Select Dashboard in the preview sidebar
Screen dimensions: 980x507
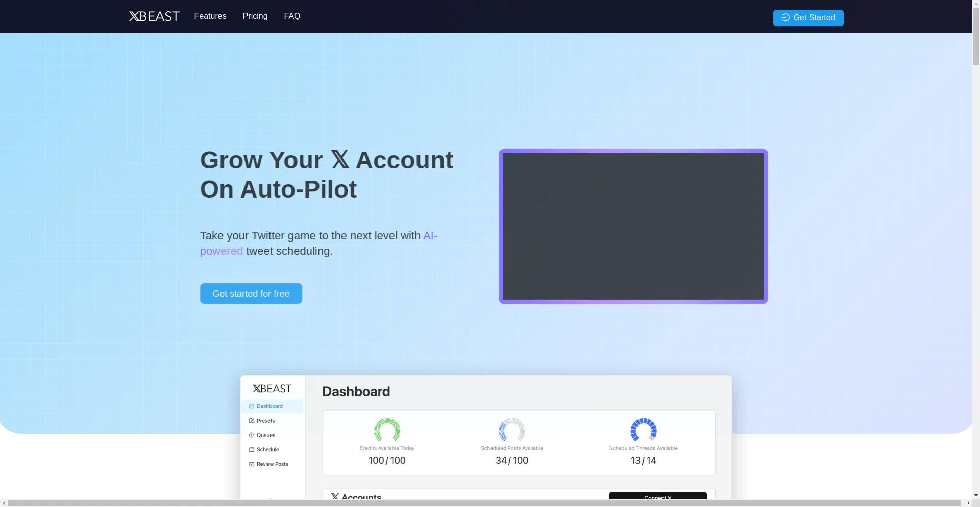272,406
